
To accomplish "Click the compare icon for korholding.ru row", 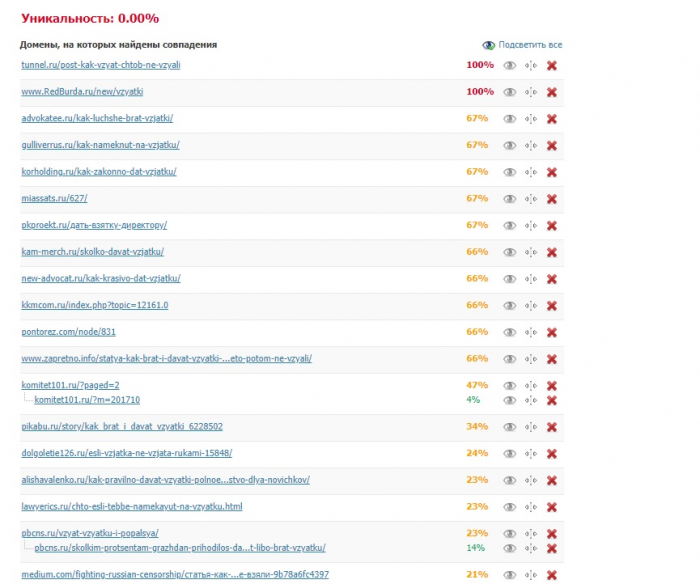I will point(531,172).
